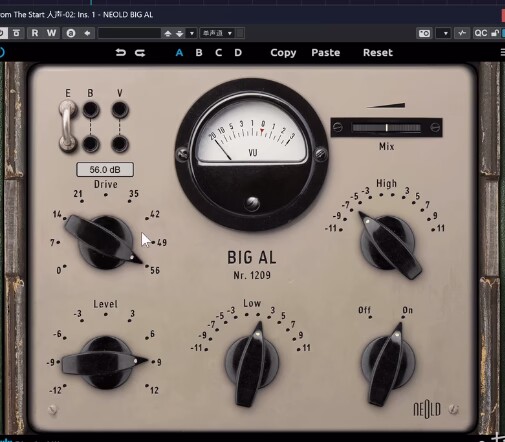Screen dimensions: 505x442
Task: Click the NEOLD logo
Action: pyautogui.click(x=427, y=409)
